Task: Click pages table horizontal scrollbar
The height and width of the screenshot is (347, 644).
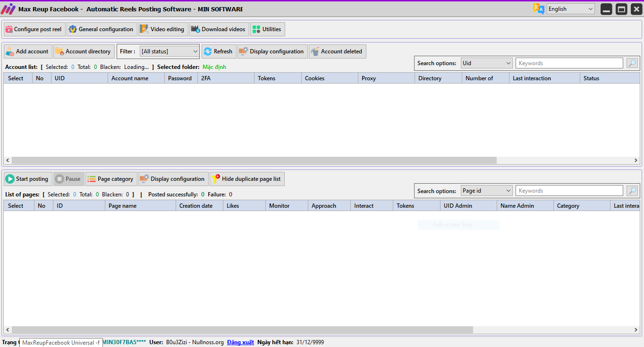Action: 242,330
